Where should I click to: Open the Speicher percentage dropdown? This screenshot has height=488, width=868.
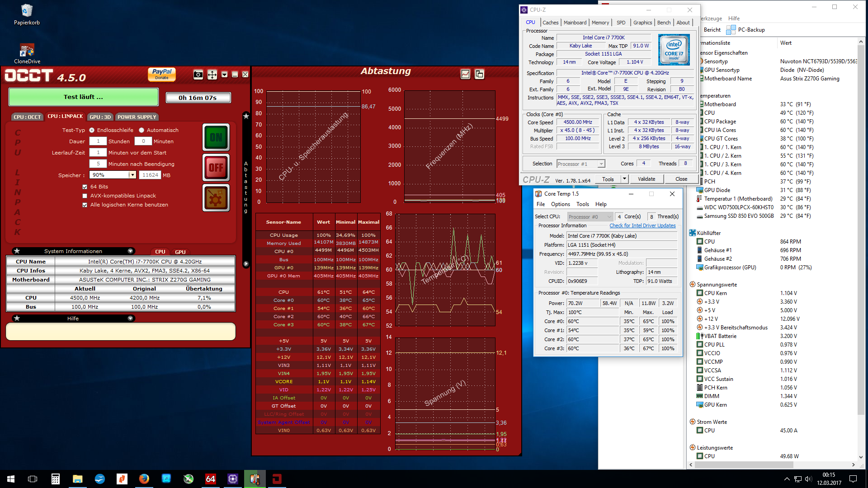click(132, 175)
